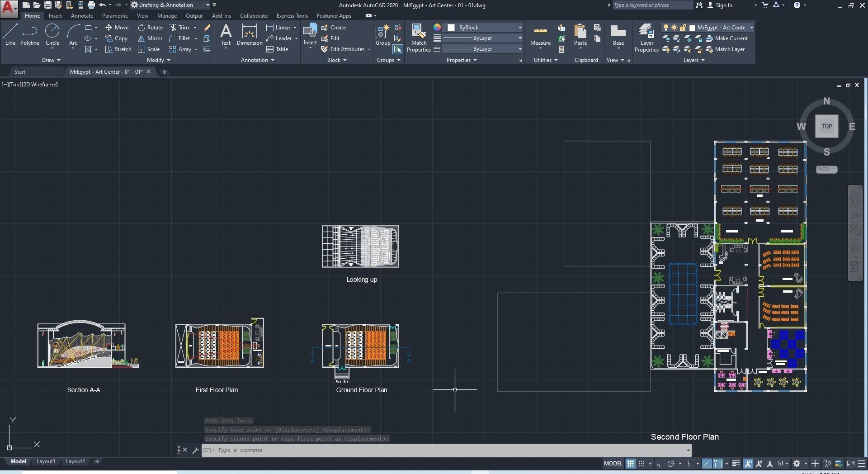The height and width of the screenshot is (474, 868).
Task: Open Layer Properties manager
Action: coord(646,38)
